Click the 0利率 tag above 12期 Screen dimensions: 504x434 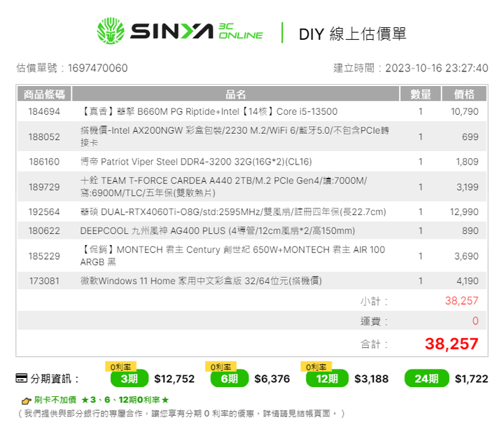coord(316,367)
